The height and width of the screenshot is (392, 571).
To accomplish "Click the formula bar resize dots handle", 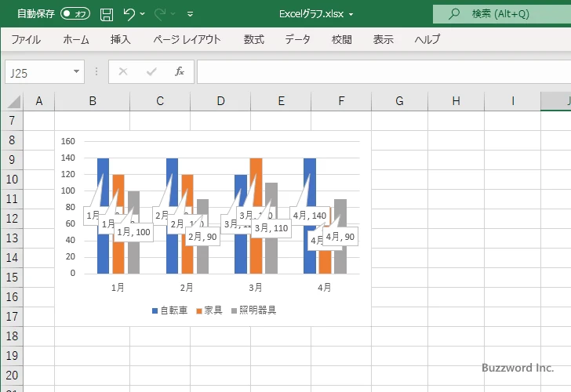I will [96, 71].
